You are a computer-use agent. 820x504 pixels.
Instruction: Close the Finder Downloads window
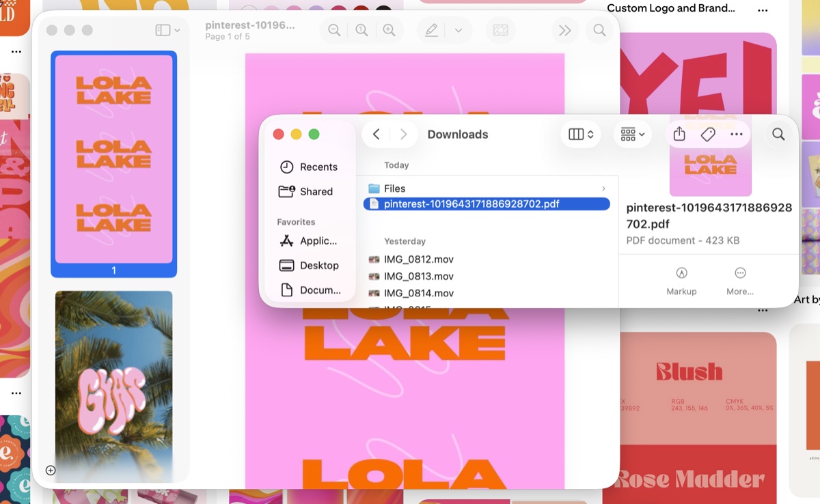279,135
